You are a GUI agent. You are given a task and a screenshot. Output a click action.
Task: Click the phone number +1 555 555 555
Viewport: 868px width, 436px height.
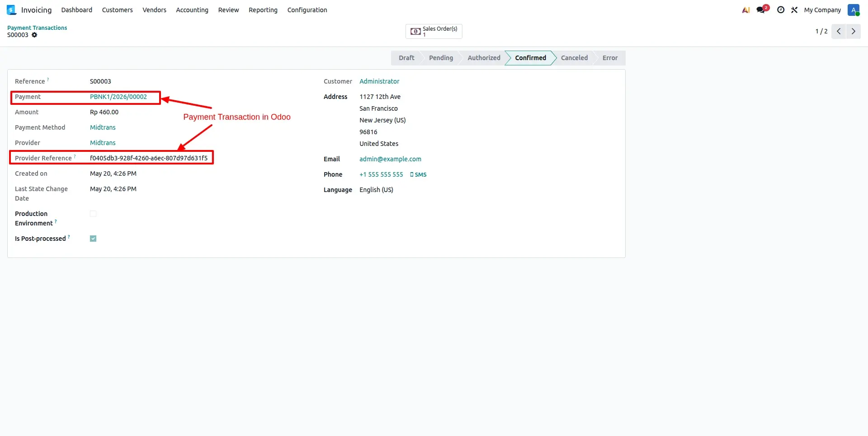(x=381, y=174)
